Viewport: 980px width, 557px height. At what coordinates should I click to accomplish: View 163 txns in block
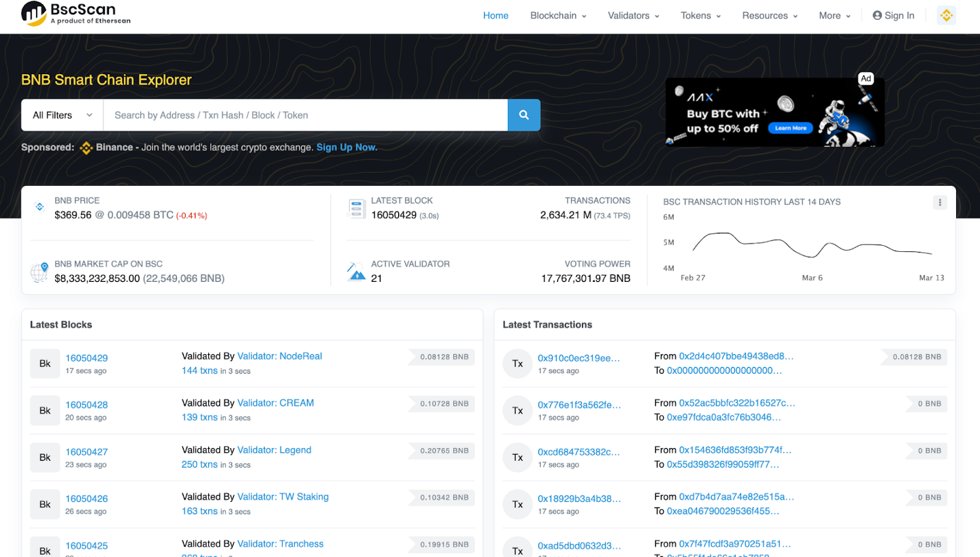pyautogui.click(x=199, y=511)
